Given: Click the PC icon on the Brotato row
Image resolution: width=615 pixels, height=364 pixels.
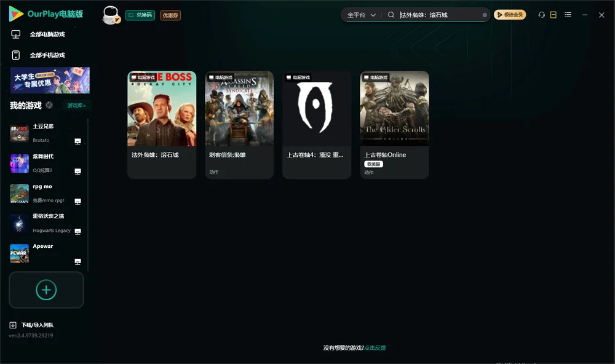Looking at the screenshot, I should click(x=77, y=141).
